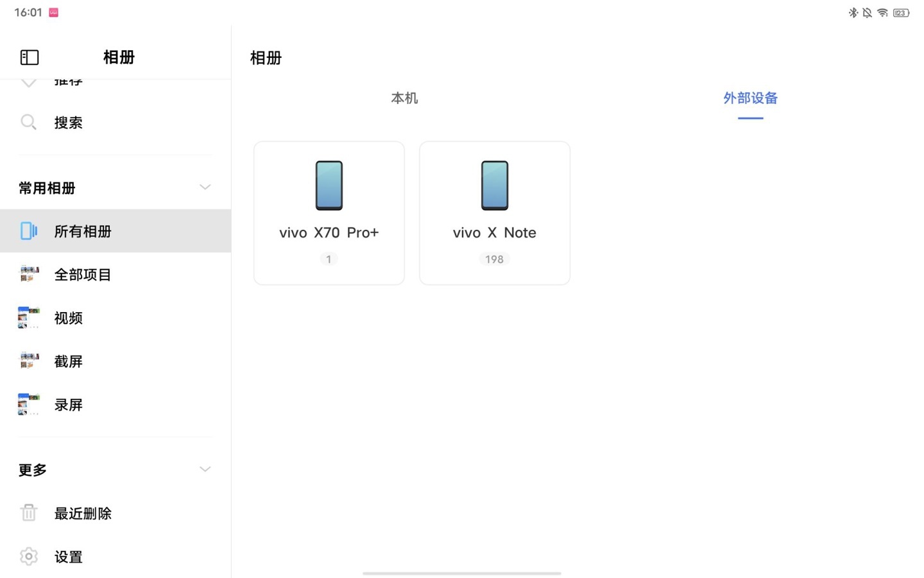The image size is (924, 578).
Task: Tap the Bluetooth status bar icon
Action: [853, 13]
